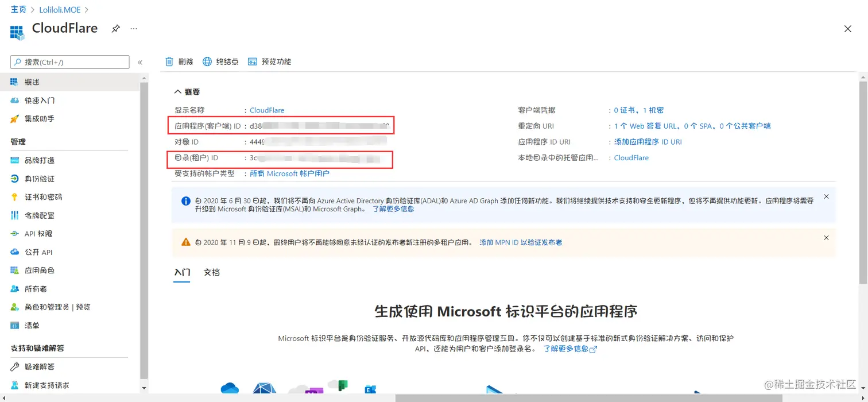
Task: Click the 角色和管理员 icon
Action: [x=15, y=307]
